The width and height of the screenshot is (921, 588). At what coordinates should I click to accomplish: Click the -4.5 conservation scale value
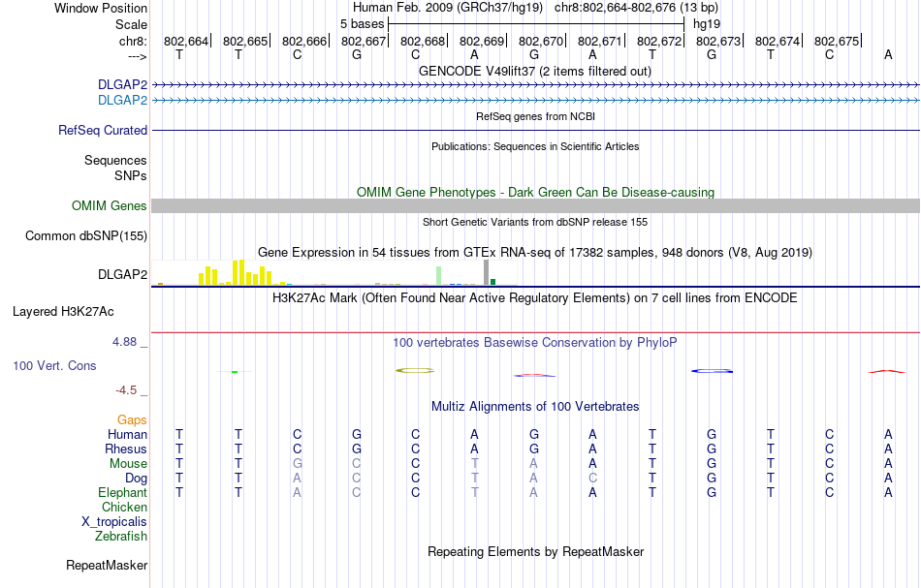[x=126, y=390]
